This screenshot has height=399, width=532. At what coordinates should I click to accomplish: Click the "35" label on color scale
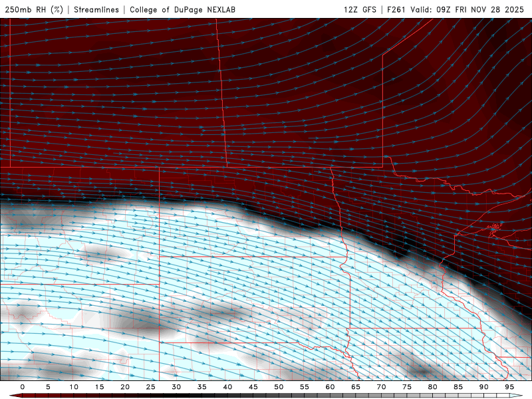click(x=201, y=387)
